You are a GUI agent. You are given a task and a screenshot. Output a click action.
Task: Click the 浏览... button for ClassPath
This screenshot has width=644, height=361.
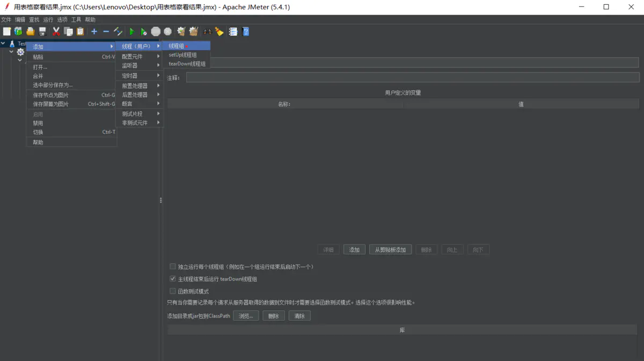tap(246, 316)
